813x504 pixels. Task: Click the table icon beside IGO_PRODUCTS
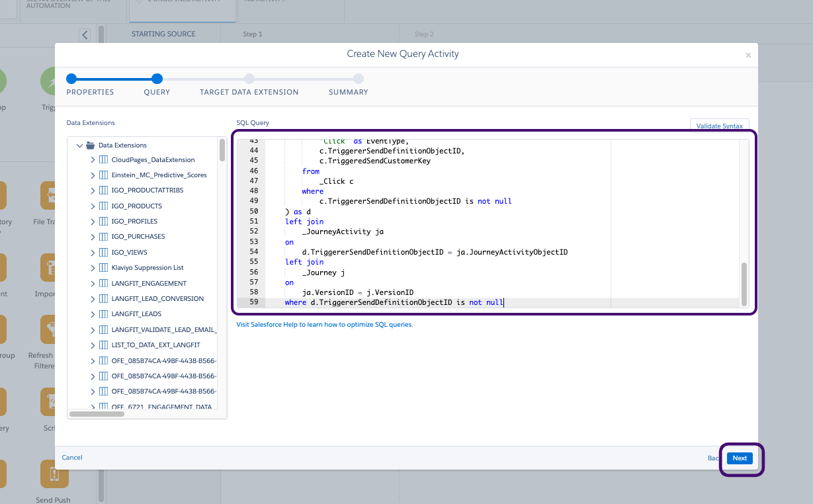click(105, 206)
